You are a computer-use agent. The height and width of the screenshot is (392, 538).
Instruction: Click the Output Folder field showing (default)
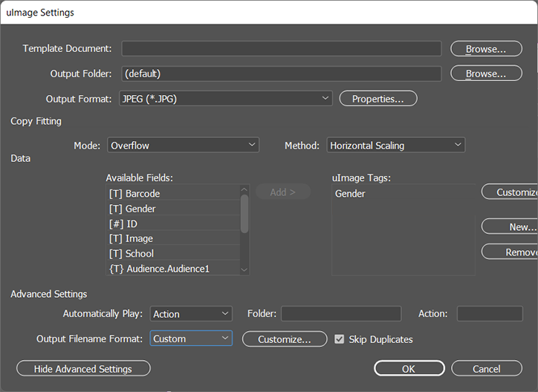click(282, 73)
